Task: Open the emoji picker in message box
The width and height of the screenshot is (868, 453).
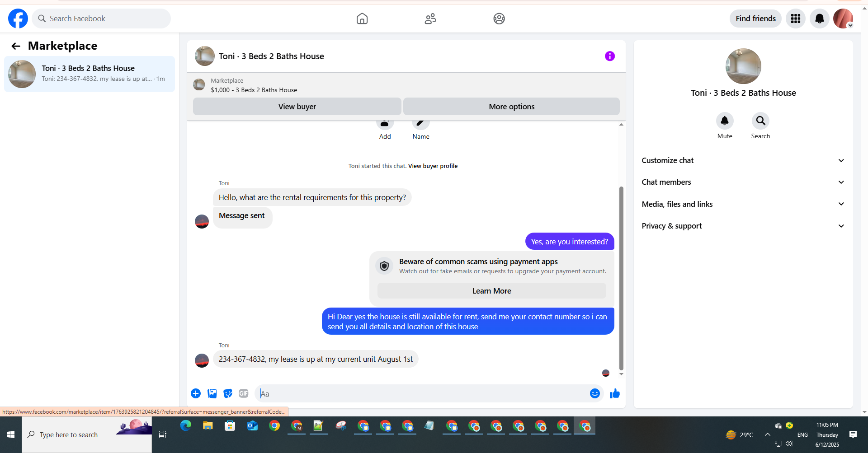Action: click(x=595, y=393)
